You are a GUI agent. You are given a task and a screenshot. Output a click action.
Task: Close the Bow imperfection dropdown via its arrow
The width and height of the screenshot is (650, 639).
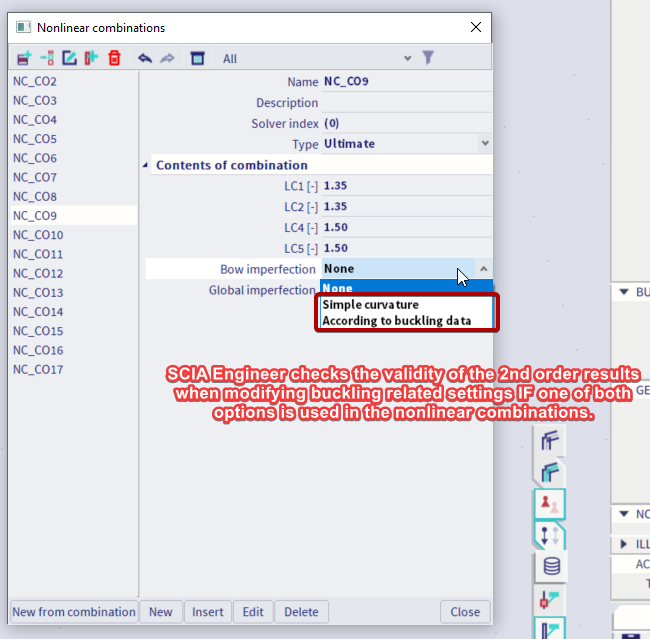click(x=485, y=269)
